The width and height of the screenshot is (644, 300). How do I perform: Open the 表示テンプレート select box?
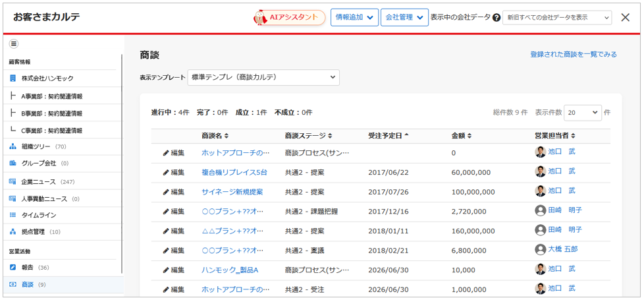click(263, 78)
